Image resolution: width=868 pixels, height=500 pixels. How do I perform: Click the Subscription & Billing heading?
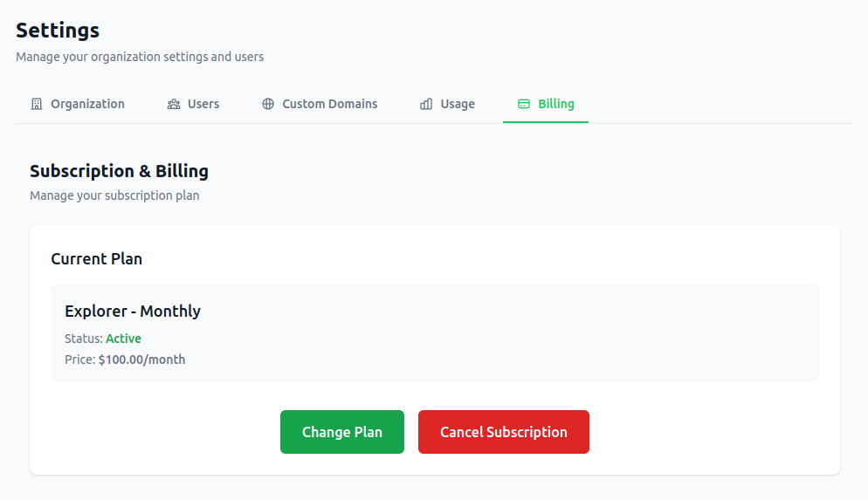[119, 171]
